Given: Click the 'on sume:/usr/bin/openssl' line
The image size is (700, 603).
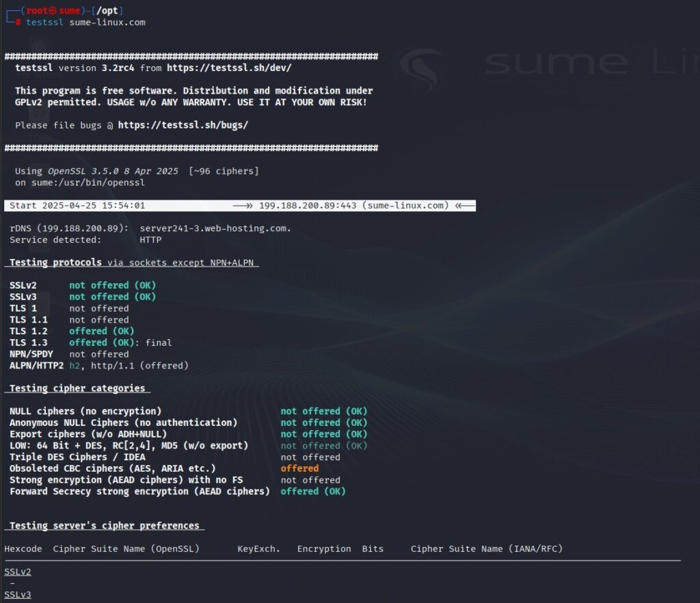Looking at the screenshot, I should point(80,183).
